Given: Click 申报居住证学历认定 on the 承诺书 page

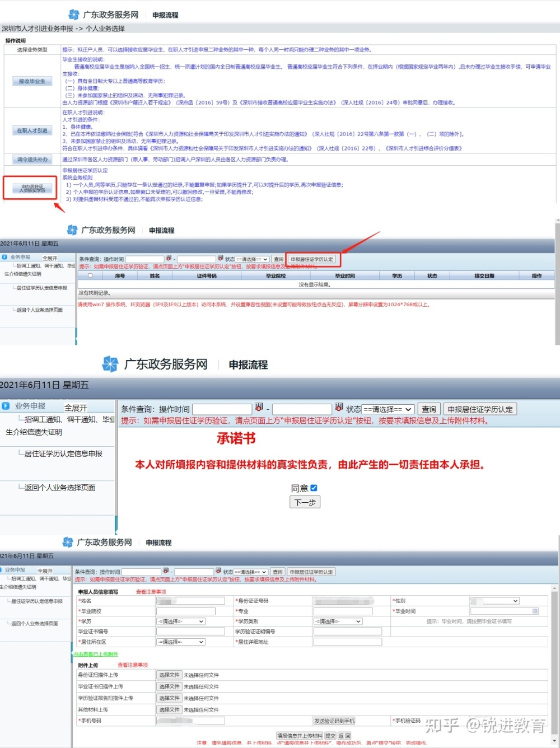Looking at the screenshot, I should (x=480, y=409).
